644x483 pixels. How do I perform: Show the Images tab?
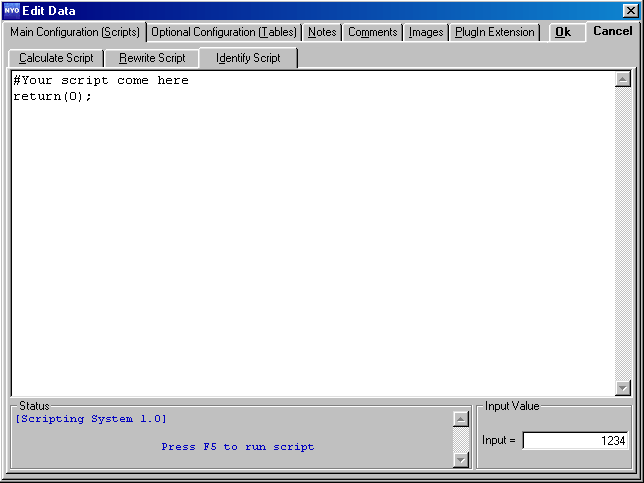426,32
